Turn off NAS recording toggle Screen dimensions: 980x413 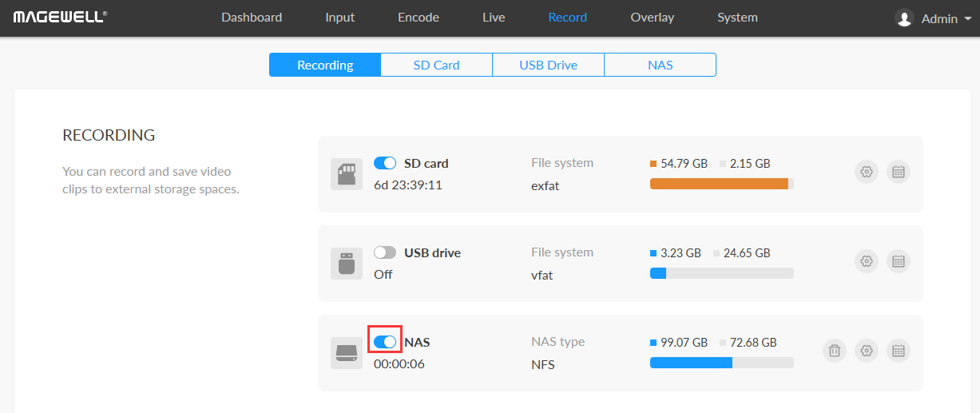(x=385, y=342)
